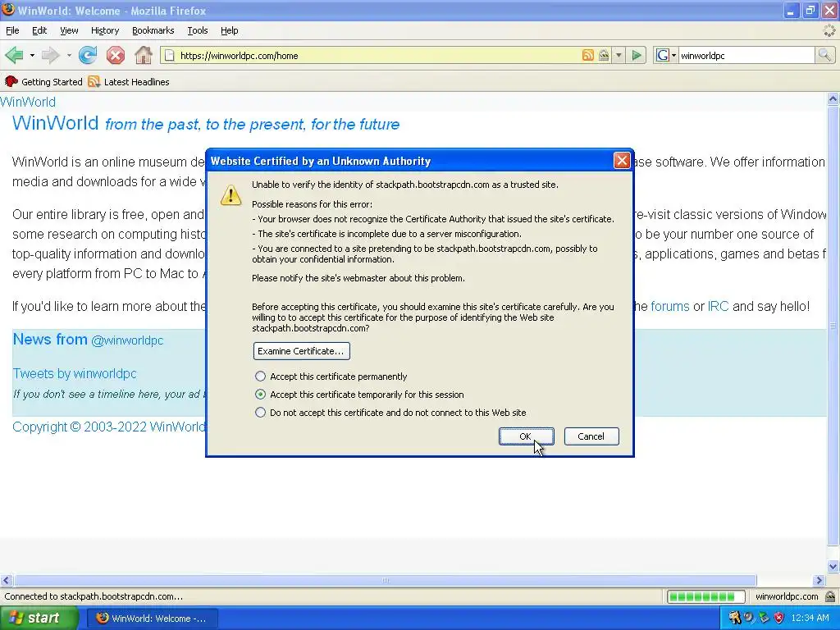Open the File menu

[12, 30]
